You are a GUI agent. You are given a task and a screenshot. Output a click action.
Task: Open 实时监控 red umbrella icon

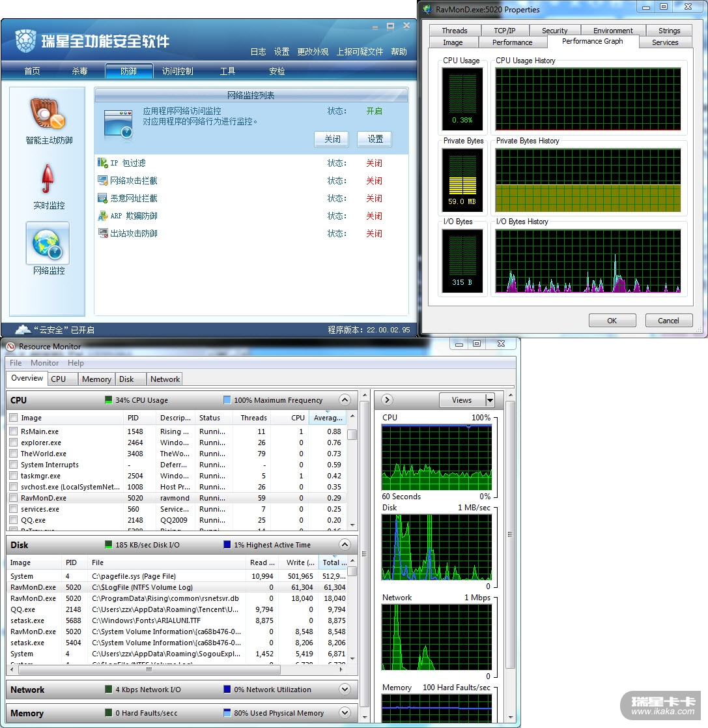click(x=48, y=179)
